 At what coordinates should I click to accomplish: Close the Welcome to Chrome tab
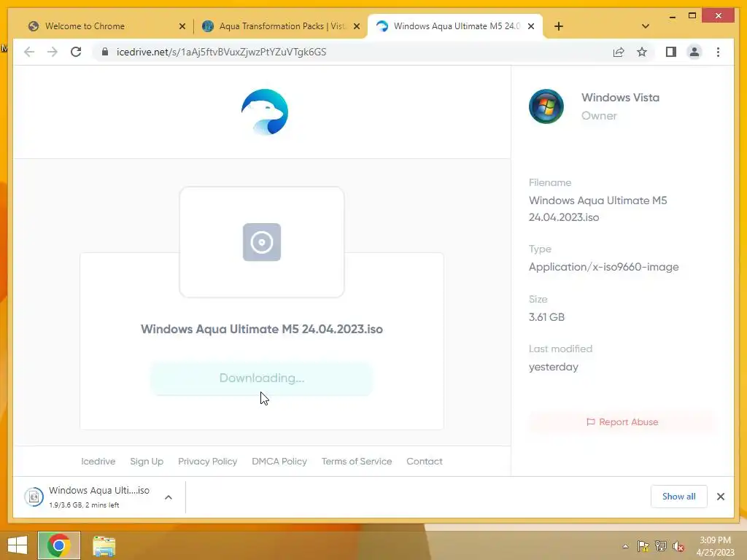(182, 26)
